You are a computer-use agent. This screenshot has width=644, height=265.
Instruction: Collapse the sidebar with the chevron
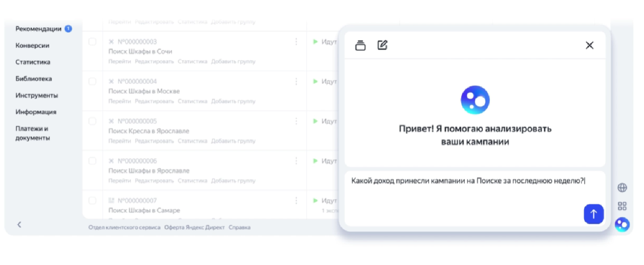click(19, 224)
